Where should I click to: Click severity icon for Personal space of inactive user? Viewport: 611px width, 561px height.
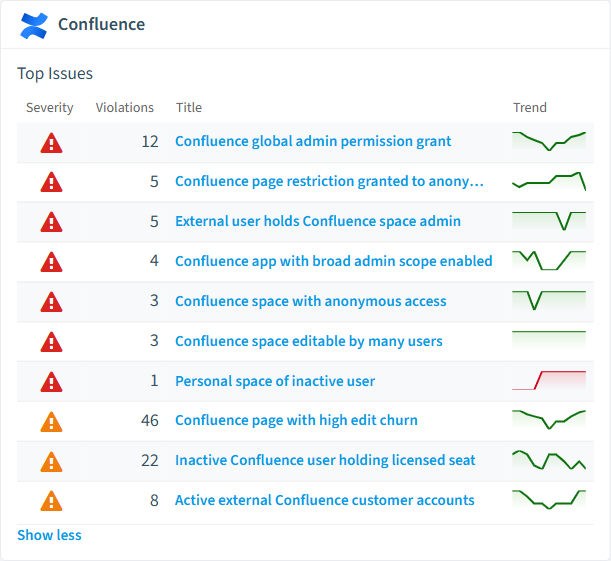tap(51, 382)
